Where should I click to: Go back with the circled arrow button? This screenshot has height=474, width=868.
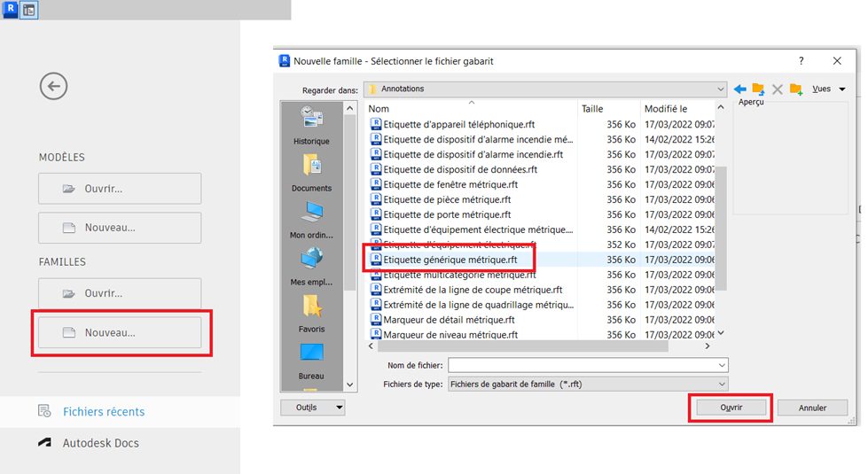tap(54, 86)
